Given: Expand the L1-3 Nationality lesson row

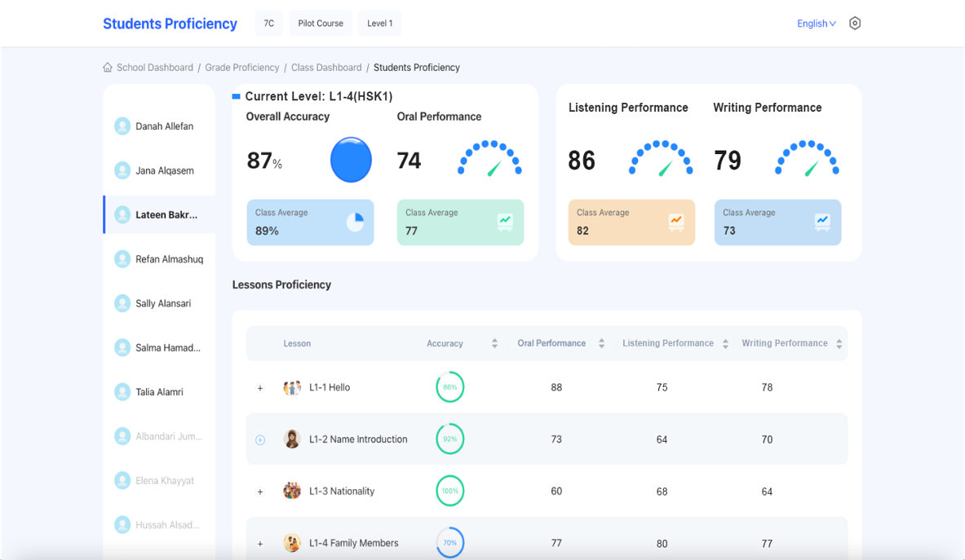Looking at the screenshot, I should (x=260, y=492).
